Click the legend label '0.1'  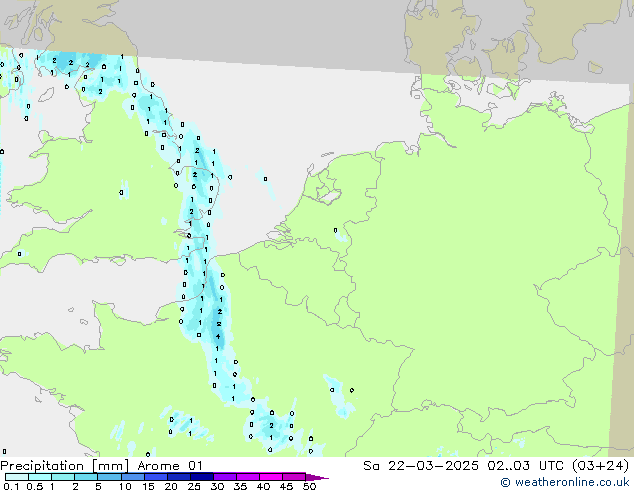[x=11, y=486]
